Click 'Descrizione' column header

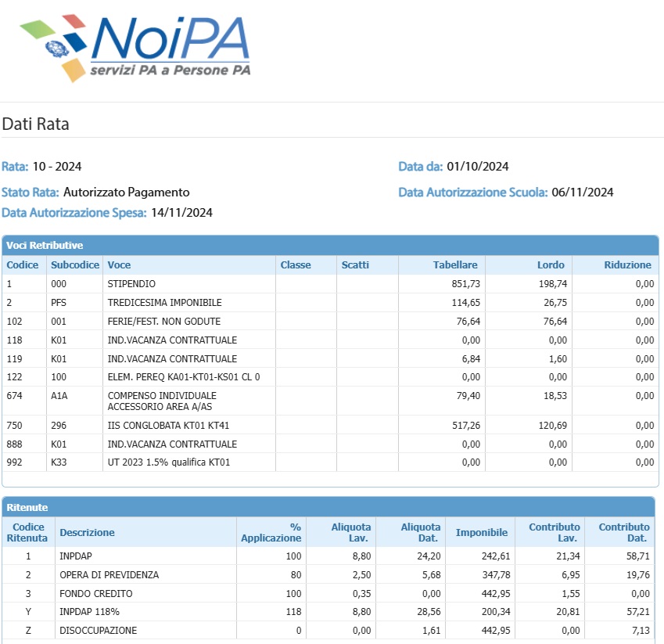point(87,533)
